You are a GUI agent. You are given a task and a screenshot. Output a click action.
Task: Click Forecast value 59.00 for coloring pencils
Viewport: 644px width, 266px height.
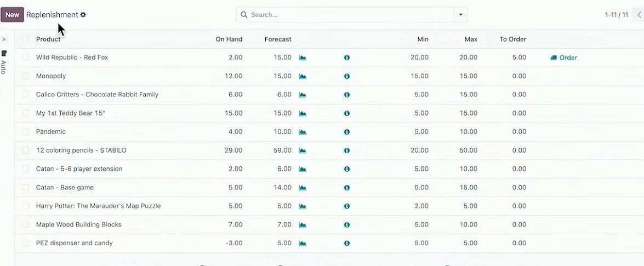click(283, 151)
